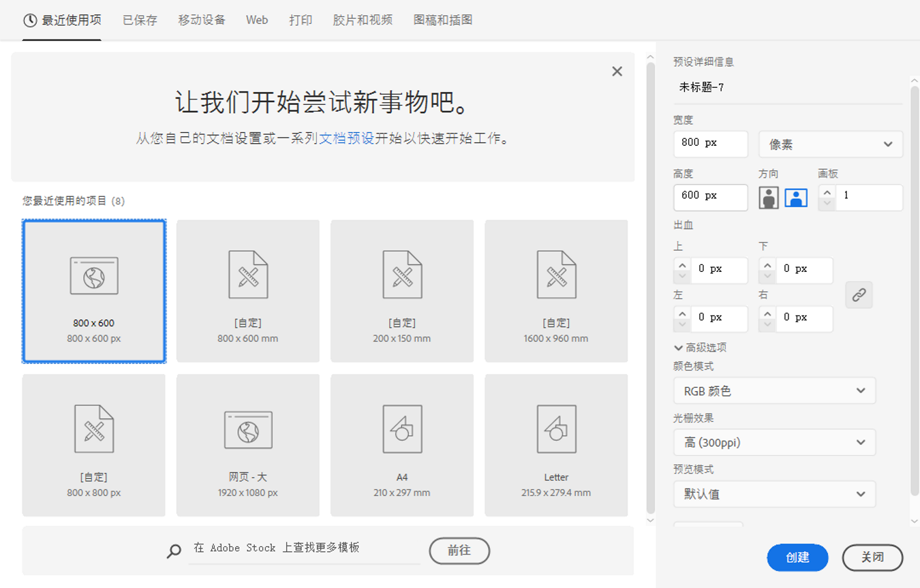
Task: Open the 高 (300ppi) raster effects dropdown
Action: click(774, 443)
